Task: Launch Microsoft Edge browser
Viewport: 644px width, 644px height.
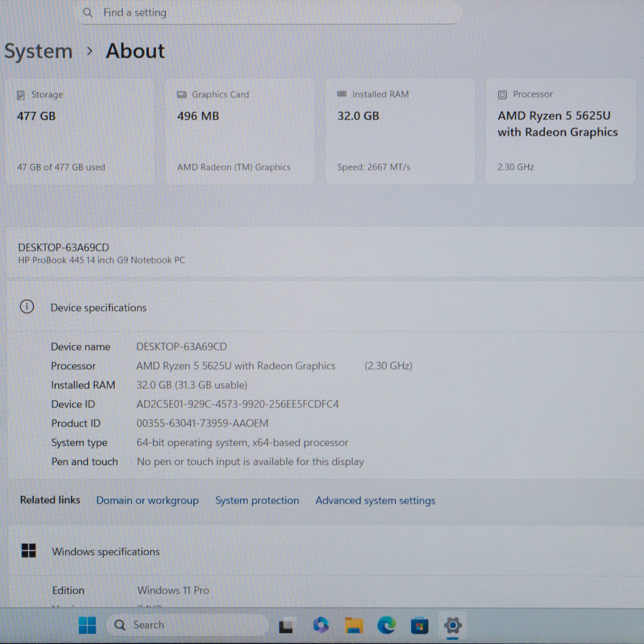Action: tap(386, 625)
